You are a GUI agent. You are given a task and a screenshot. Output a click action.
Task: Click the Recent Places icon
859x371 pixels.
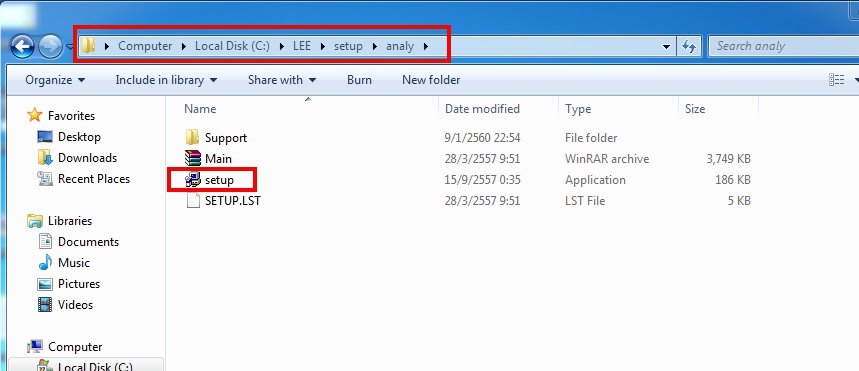point(45,179)
